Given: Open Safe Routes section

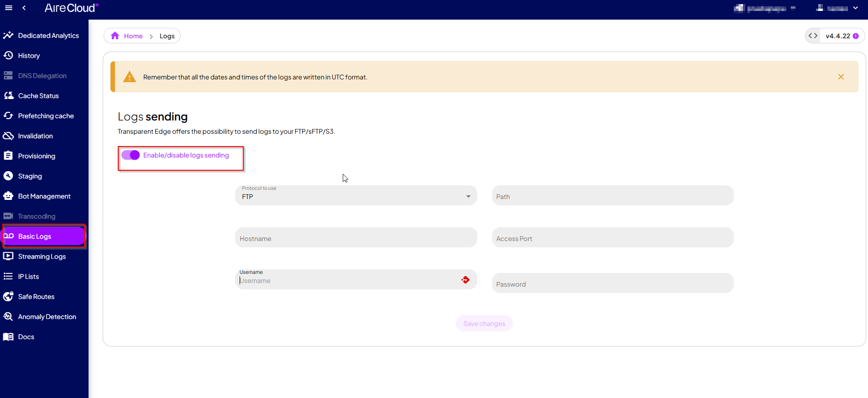Looking at the screenshot, I should [x=44, y=296].
